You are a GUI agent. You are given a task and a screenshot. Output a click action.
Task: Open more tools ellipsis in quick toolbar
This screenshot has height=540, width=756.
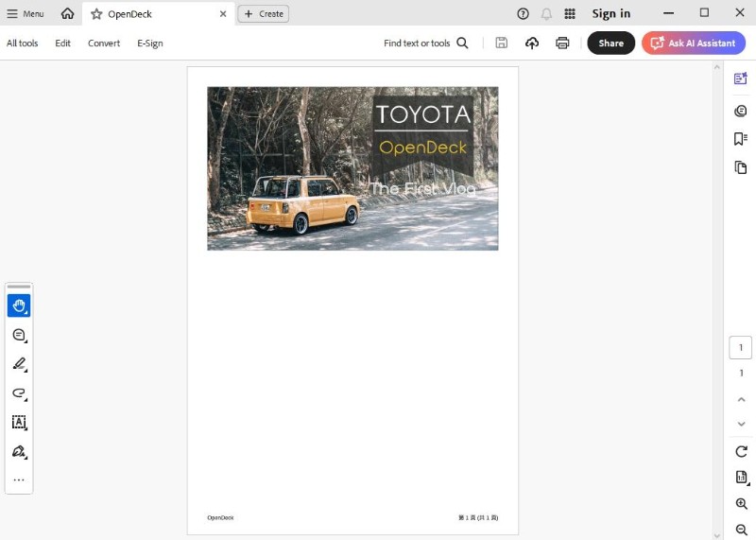19,480
